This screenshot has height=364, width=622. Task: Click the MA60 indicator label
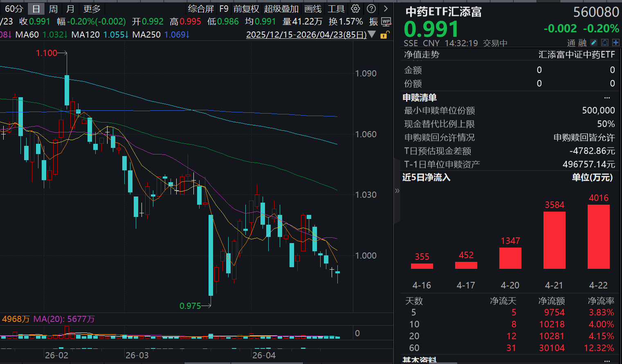point(27,35)
